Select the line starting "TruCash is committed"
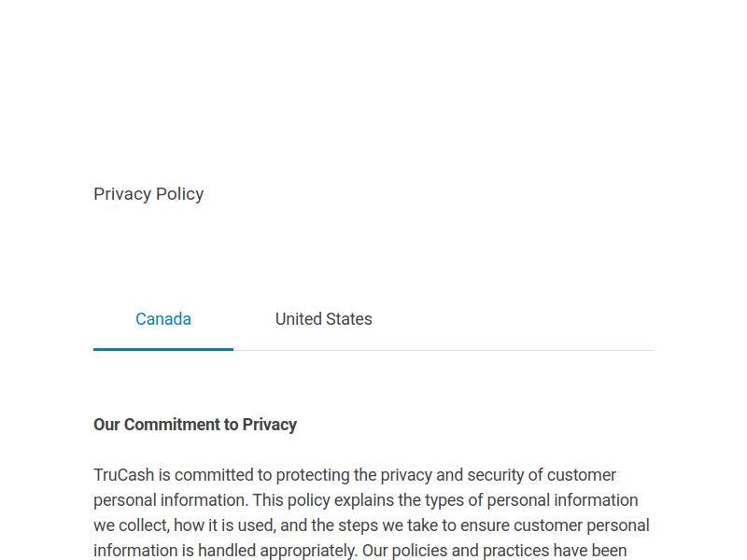747x560 pixels. (355, 475)
